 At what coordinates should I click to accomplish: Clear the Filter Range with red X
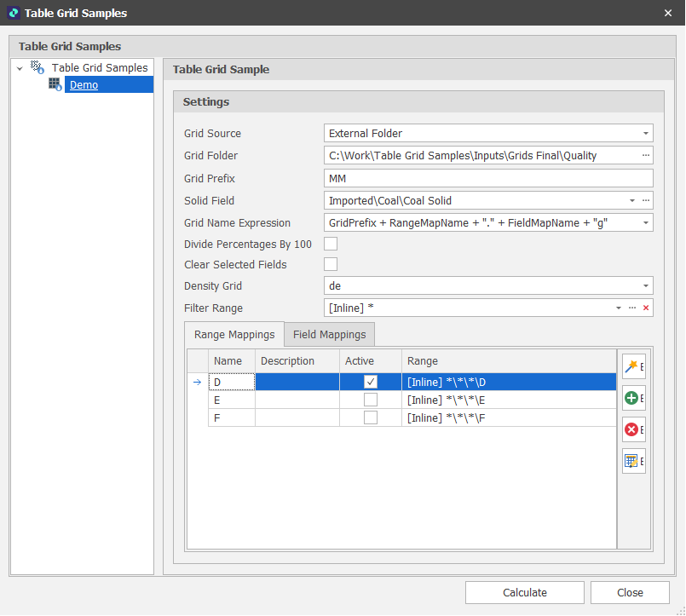coord(646,308)
